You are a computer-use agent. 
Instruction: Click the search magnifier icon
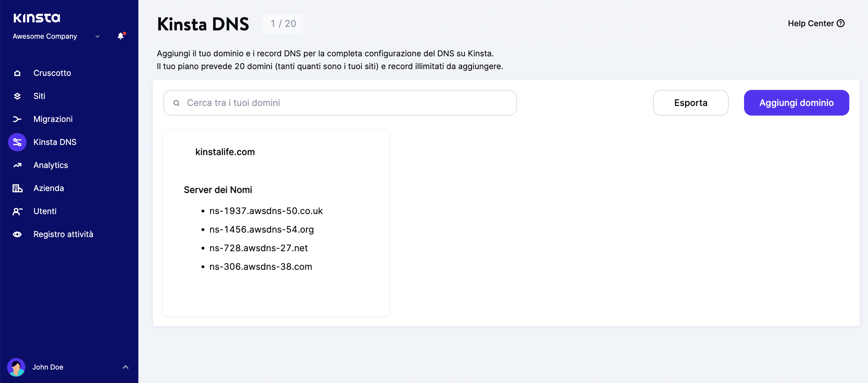point(176,103)
